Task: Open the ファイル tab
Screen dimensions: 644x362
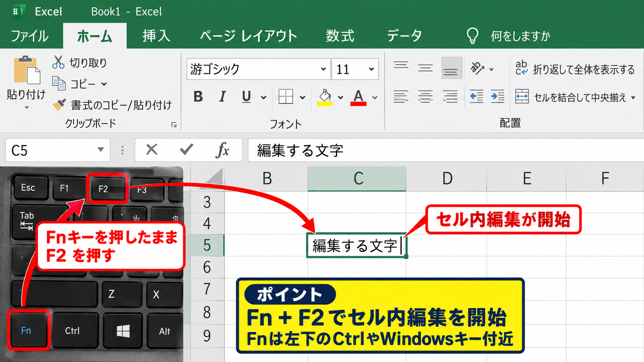Action: pos(30,36)
